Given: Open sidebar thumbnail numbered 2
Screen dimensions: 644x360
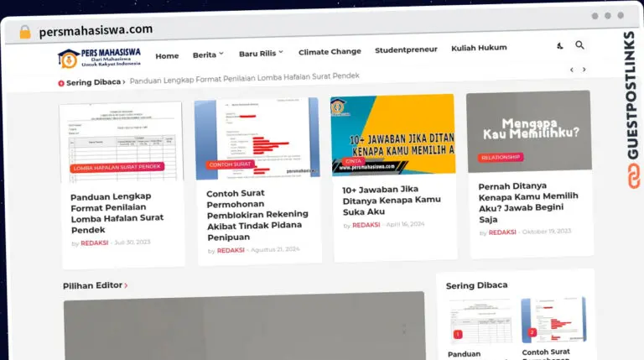Looking at the screenshot, I should (554, 320).
